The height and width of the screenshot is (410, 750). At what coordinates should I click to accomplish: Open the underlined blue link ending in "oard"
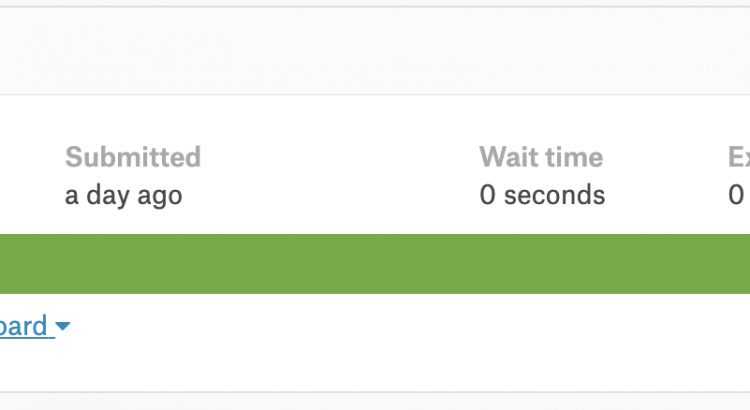point(24,327)
